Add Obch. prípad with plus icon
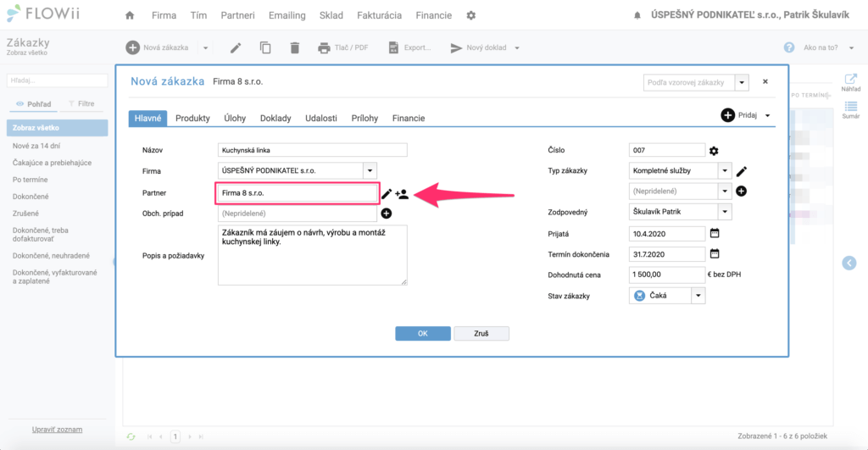Screen dimensions: 868x450 click(x=387, y=213)
